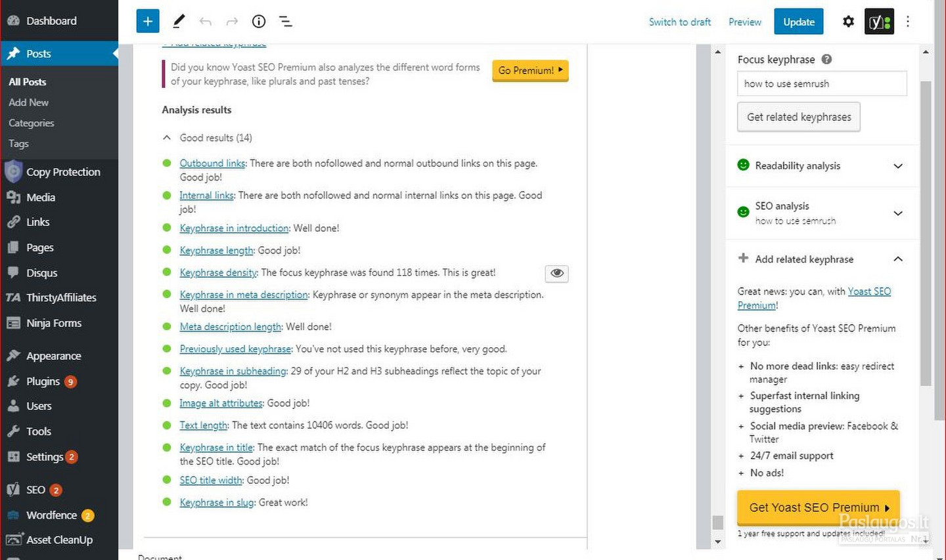The height and width of the screenshot is (560, 946).
Task: Click the Dashboard icon in sidebar
Action: click(13, 20)
